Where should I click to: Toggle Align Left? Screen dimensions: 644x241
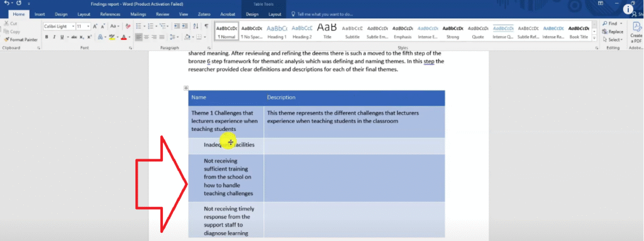[x=139, y=37]
